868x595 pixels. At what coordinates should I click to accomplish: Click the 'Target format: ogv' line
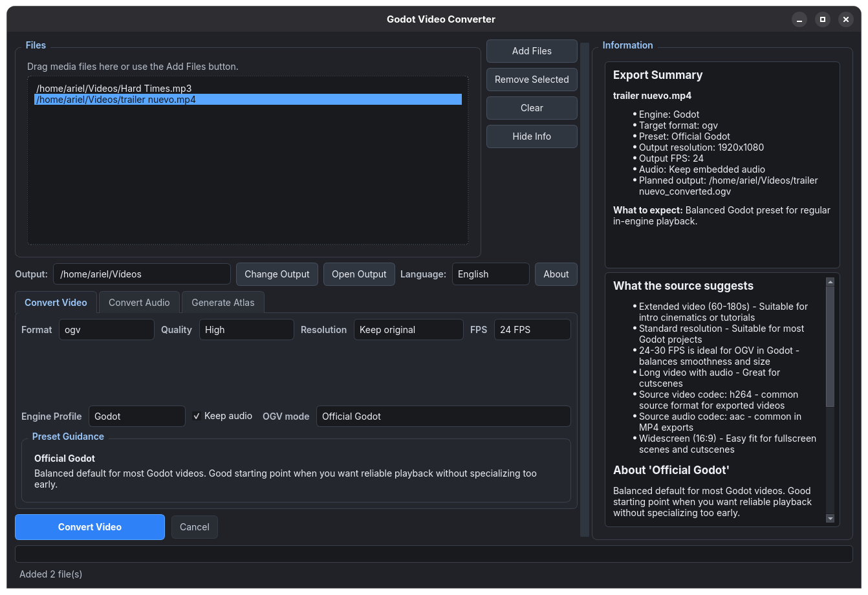tap(678, 125)
